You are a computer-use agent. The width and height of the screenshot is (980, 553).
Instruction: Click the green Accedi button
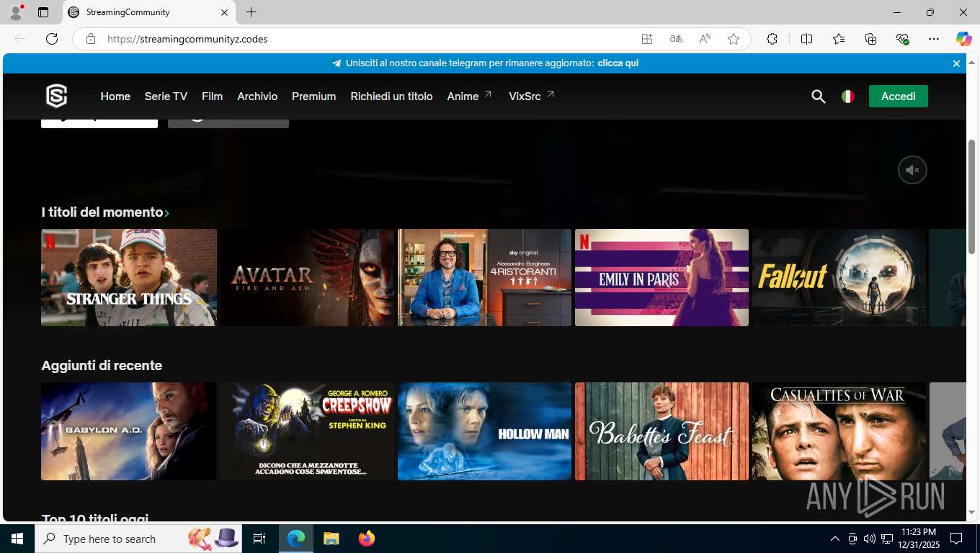tap(898, 96)
